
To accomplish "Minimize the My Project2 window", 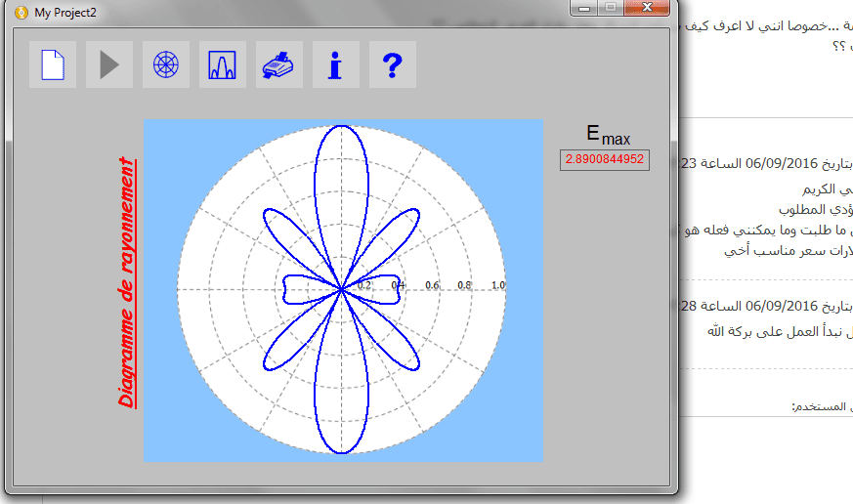I will pyautogui.click(x=586, y=8).
